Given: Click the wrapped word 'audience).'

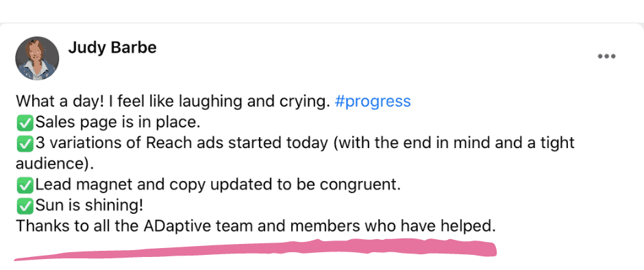Looking at the screenshot, I should pos(55,164).
